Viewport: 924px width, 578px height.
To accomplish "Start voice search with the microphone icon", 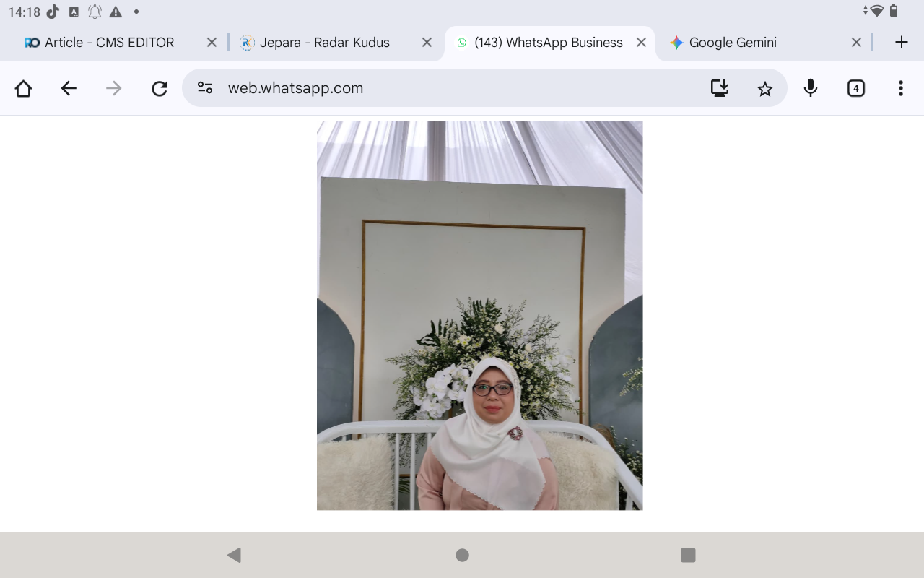I will (x=811, y=87).
